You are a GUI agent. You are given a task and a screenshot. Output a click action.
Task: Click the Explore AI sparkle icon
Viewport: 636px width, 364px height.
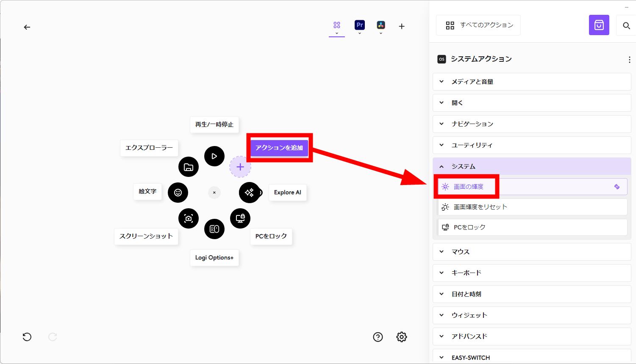coord(250,193)
